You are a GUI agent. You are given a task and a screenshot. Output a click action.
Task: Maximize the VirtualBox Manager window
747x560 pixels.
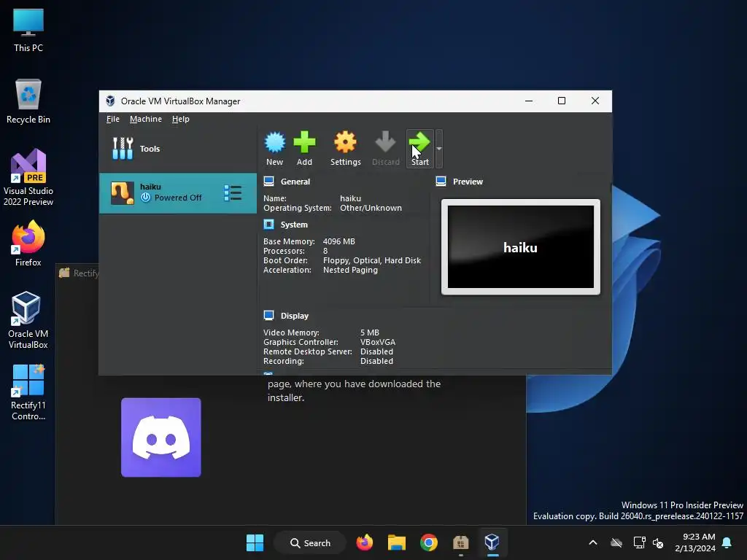tap(562, 101)
